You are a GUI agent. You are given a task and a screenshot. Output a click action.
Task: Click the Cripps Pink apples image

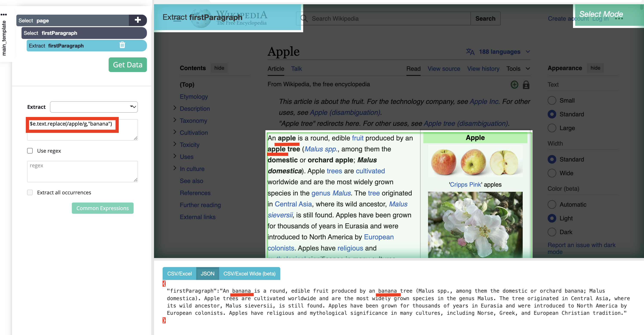click(475, 161)
